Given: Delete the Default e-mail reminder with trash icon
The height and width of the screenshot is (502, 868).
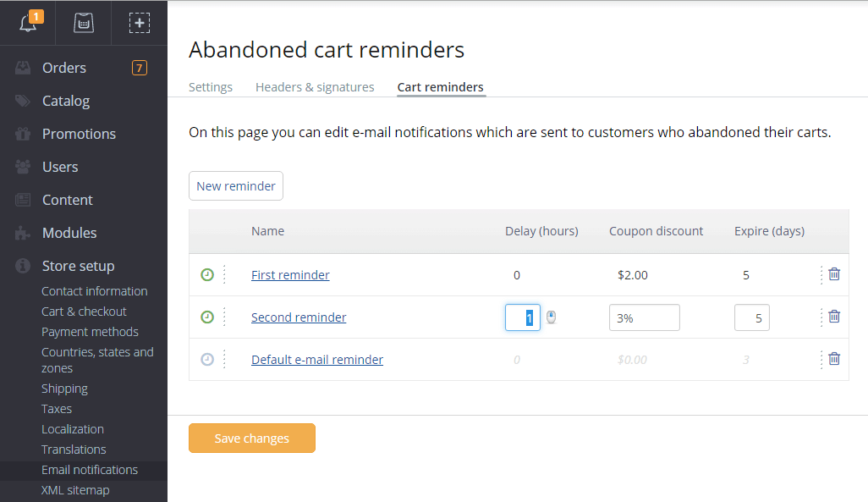Looking at the screenshot, I should pos(834,359).
